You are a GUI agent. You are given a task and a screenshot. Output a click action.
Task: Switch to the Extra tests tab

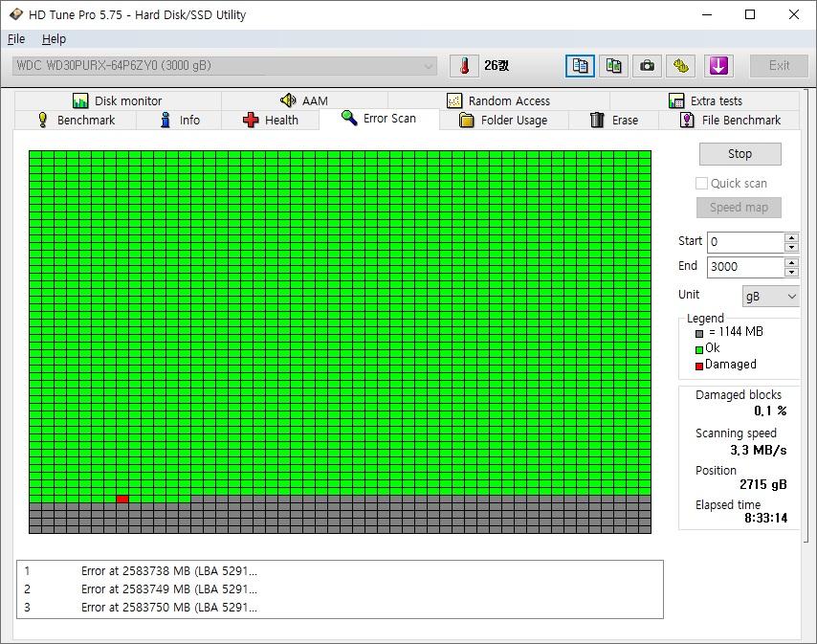pos(704,100)
